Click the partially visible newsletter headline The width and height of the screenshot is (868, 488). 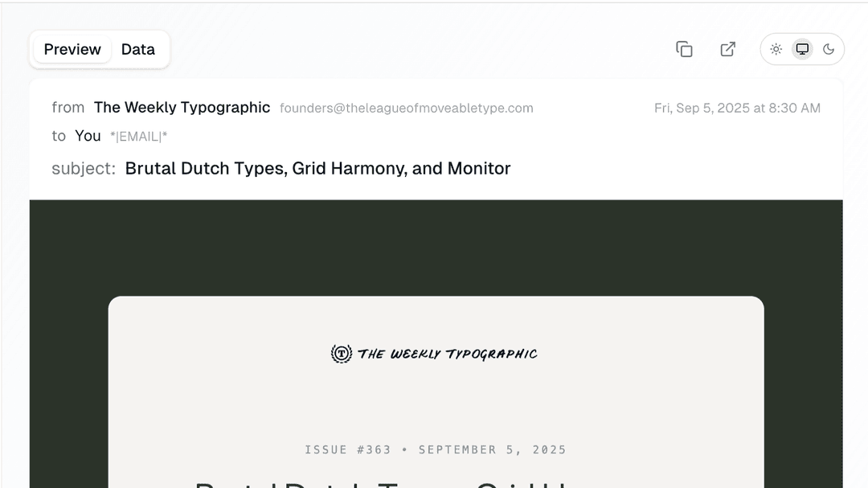(386, 483)
